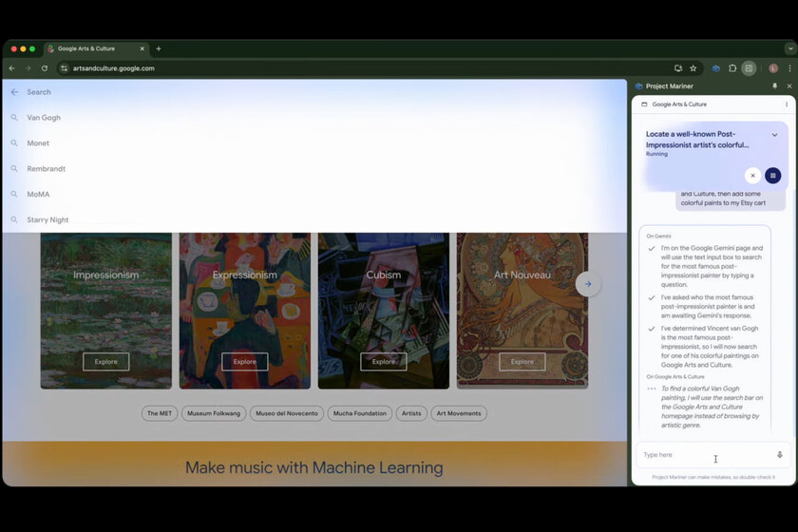Collapse the running task card chevron
The image size is (798, 532).
[774, 135]
